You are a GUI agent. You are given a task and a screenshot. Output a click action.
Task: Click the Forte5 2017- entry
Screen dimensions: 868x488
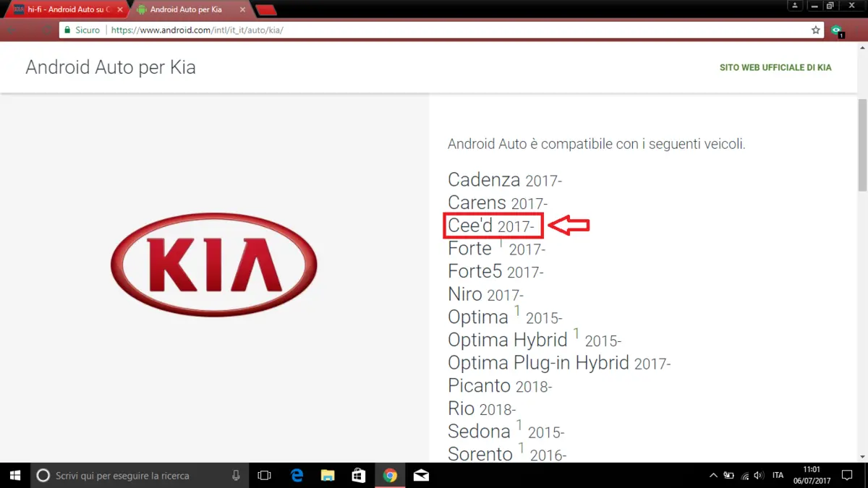pyautogui.click(x=495, y=272)
